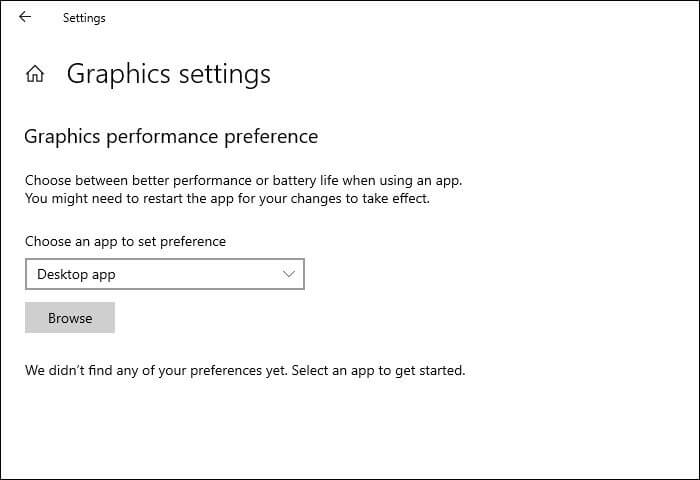Go to Settings home via the house icon
Screen dimensions: 700x480
coord(35,74)
